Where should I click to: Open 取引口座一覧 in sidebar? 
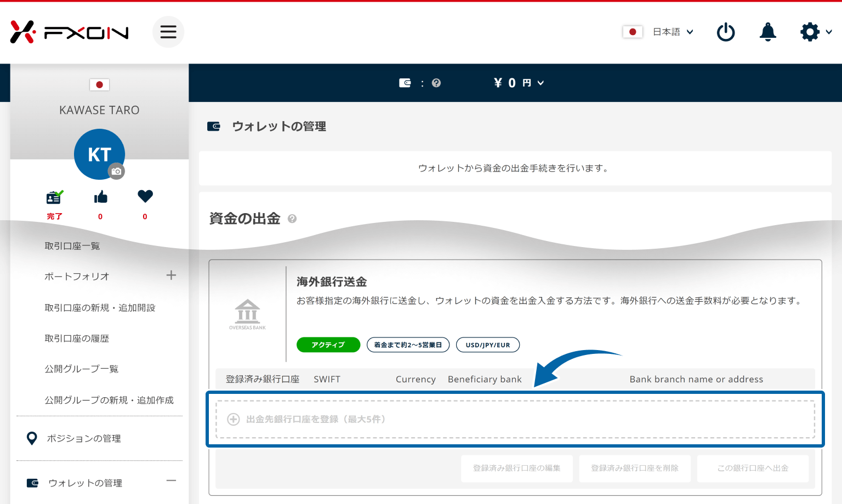[x=72, y=246]
